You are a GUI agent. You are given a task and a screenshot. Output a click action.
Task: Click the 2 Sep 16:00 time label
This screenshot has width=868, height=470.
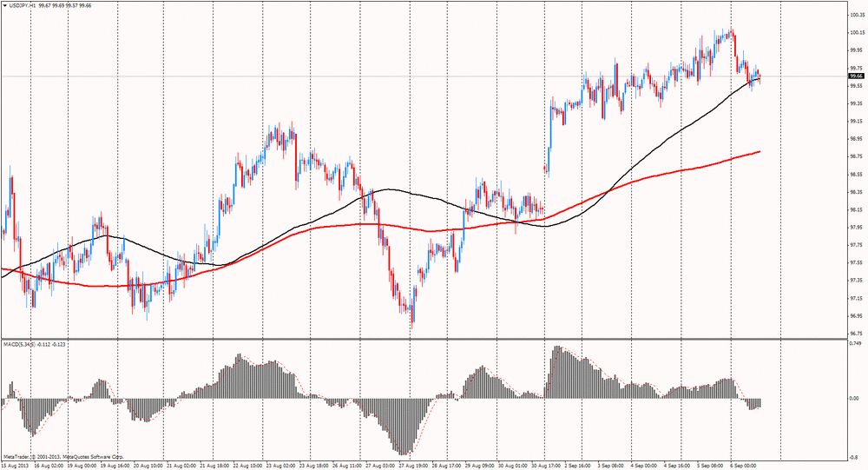point(577,467)
